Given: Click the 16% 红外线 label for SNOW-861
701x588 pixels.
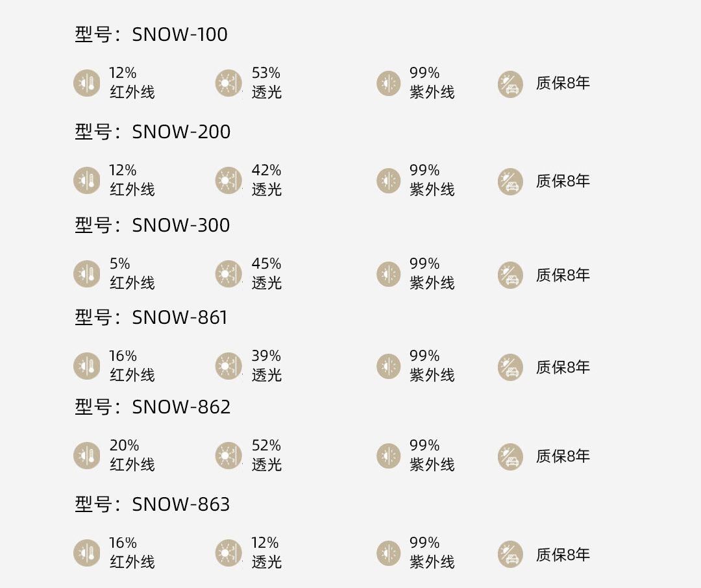Looking at the screenshot, I should (x=132, y=366).
